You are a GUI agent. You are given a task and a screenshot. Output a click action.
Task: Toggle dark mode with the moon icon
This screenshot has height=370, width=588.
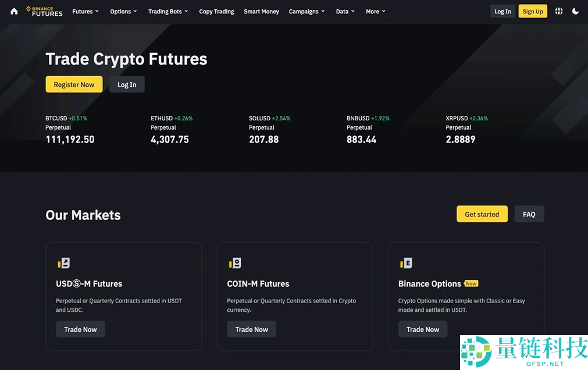[575, 11]
